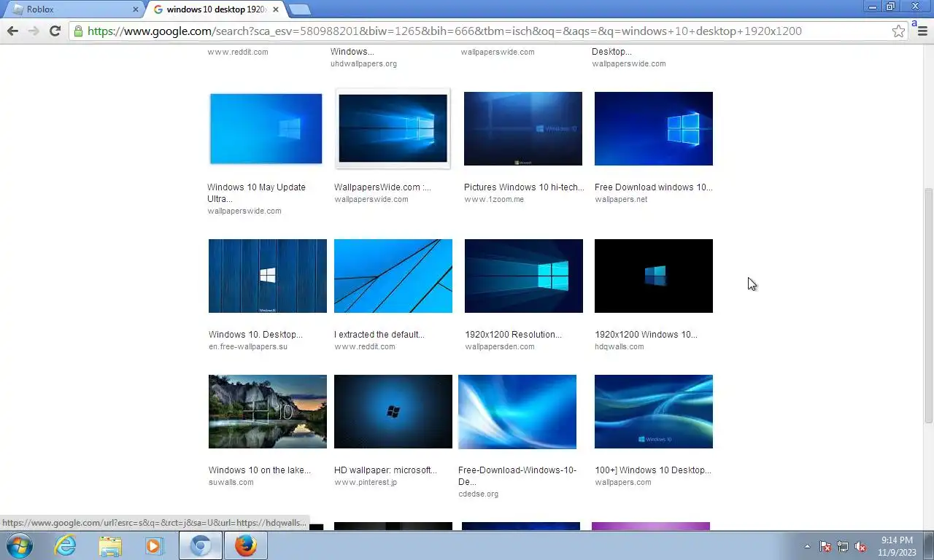Viewport: 934px width, 560px height.
Task: Select the windows 10 desktop search tab
Action: [x=215, y=9]
